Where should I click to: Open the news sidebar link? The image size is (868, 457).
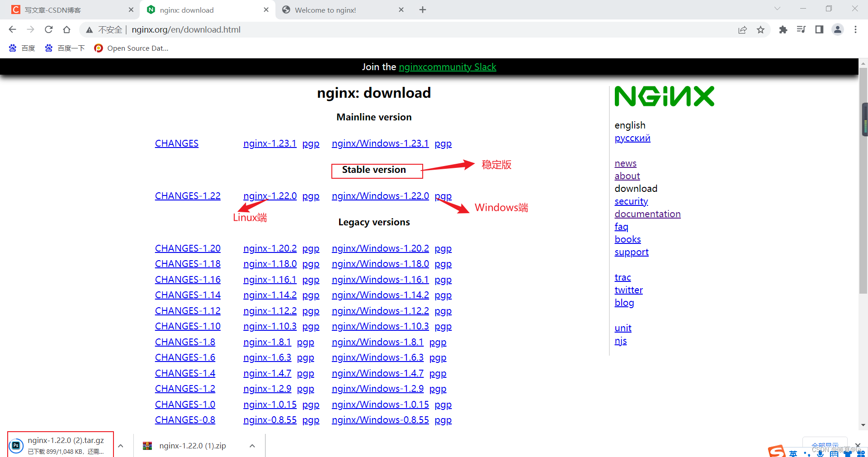(625, 163)
